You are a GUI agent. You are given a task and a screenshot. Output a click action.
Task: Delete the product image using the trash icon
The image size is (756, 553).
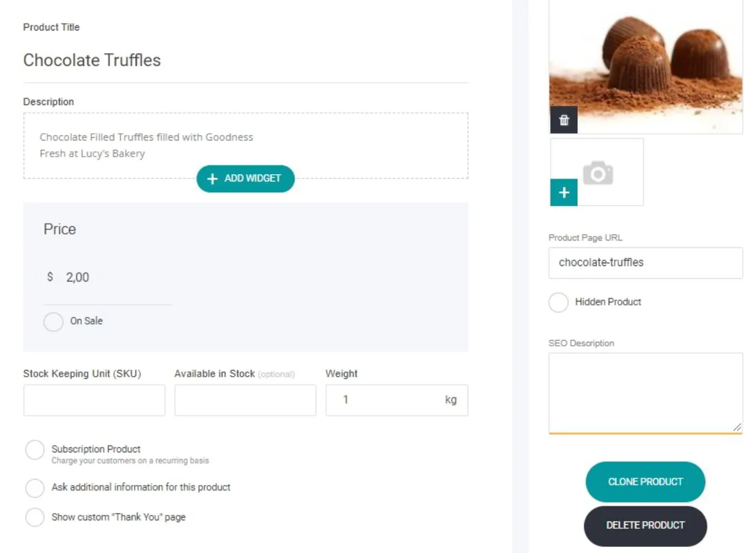(563, 119)
